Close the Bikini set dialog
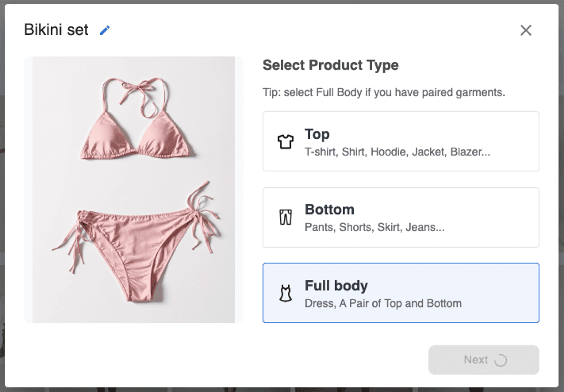This screenshot has width=564, height=392. point(526,30)
